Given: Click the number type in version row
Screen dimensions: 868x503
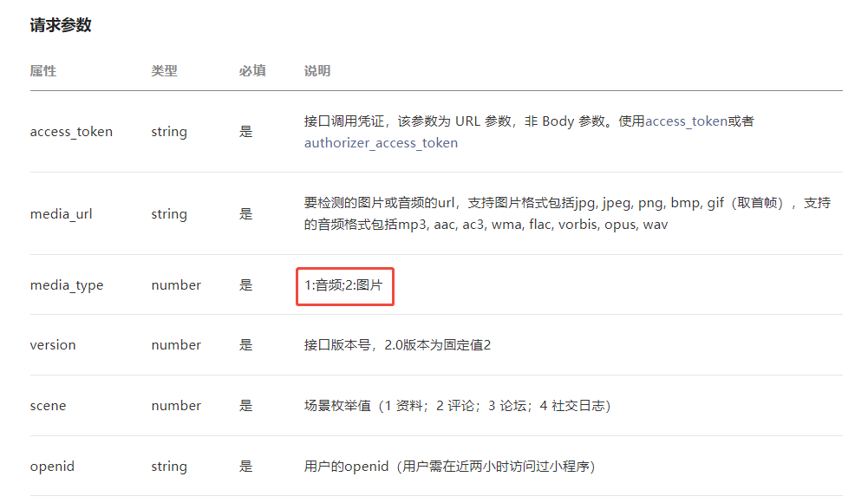Looking at the screenshot, I should tap(176, 345).
